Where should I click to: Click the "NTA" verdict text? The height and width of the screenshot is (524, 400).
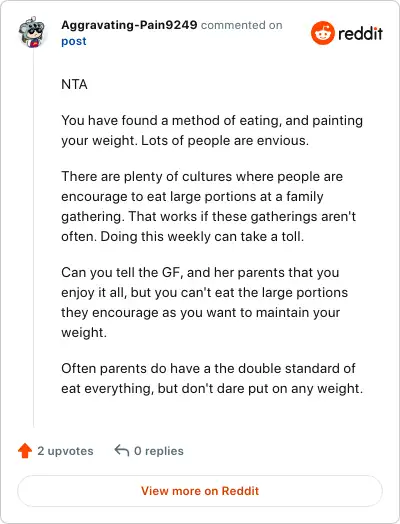(x=74, y=85)
